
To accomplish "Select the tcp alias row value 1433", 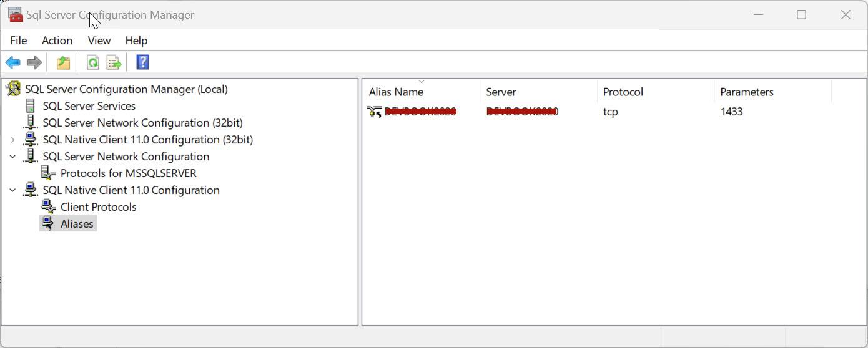I will point(731,112).
